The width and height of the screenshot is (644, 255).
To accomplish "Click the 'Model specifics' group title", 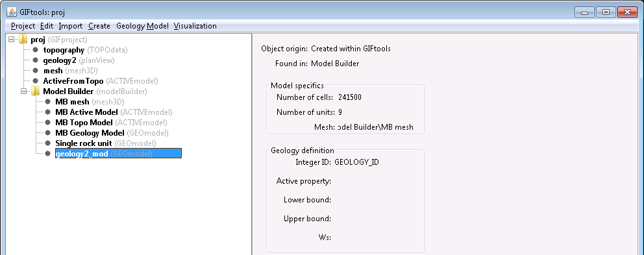I will point(297,86).
